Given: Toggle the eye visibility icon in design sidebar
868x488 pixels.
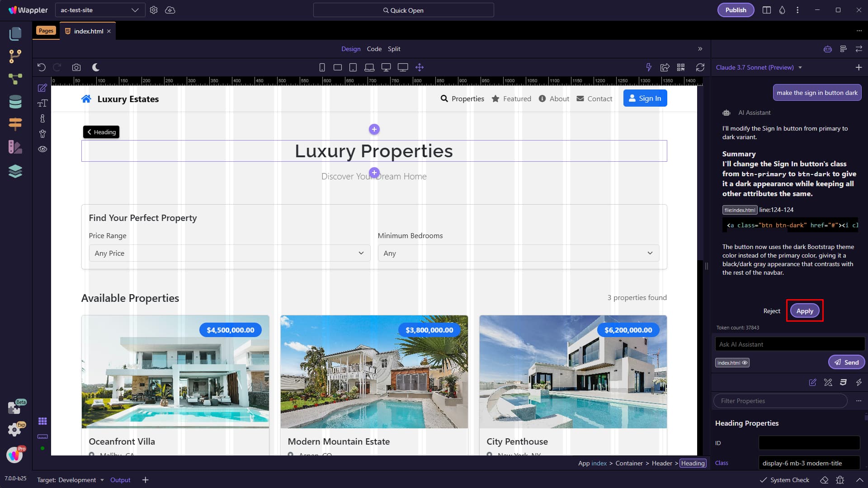Looking at the screenshot, I should 42,149.
